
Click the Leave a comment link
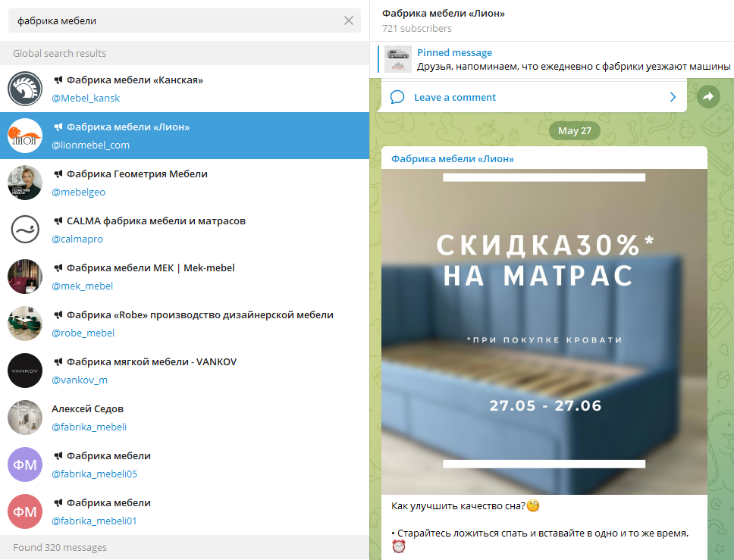click(454, 97)
